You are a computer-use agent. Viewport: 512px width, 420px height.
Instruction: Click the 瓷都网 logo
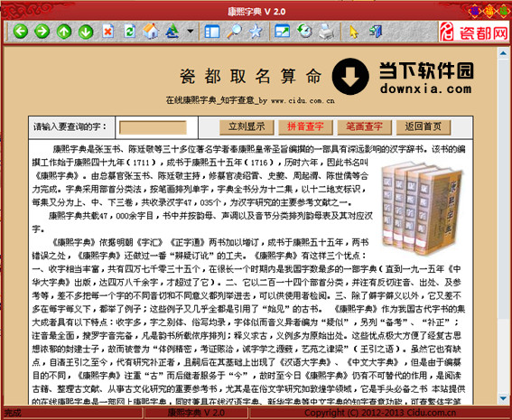(x=474, y=32)
